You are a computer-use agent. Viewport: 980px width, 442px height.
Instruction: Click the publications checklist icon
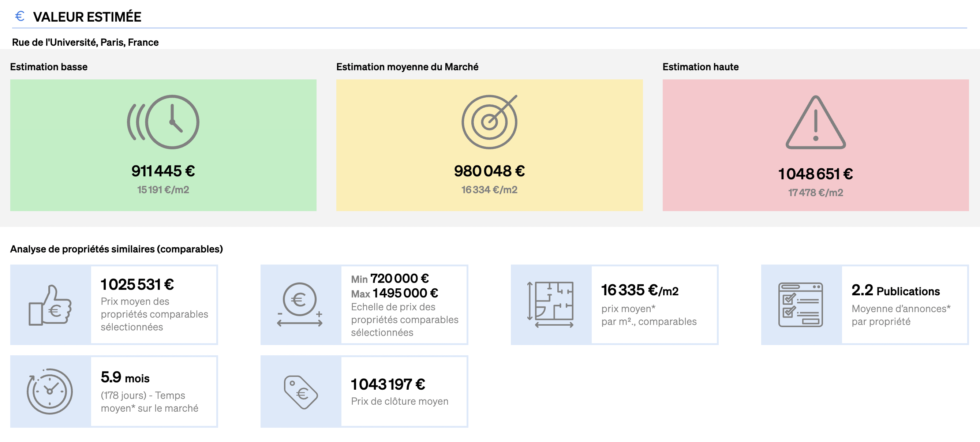coord(800,305)
